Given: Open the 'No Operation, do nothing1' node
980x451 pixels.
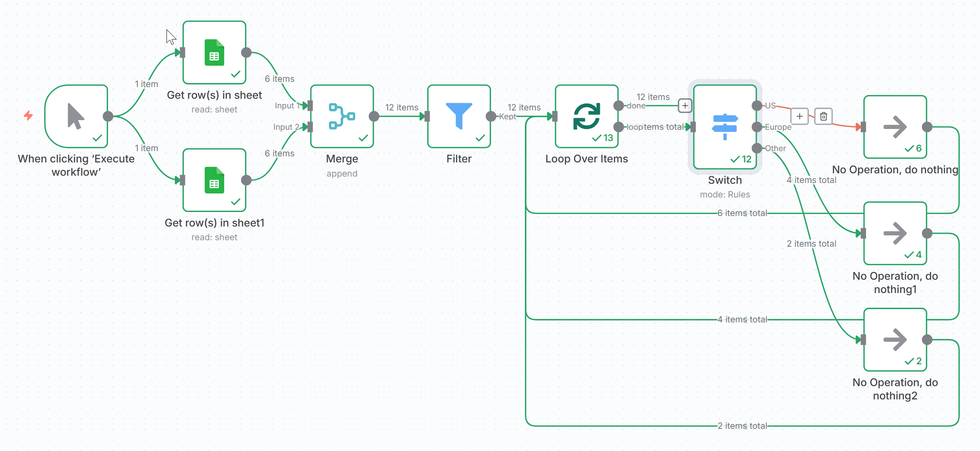Looking at the screenshot, I should click(895, 233).
